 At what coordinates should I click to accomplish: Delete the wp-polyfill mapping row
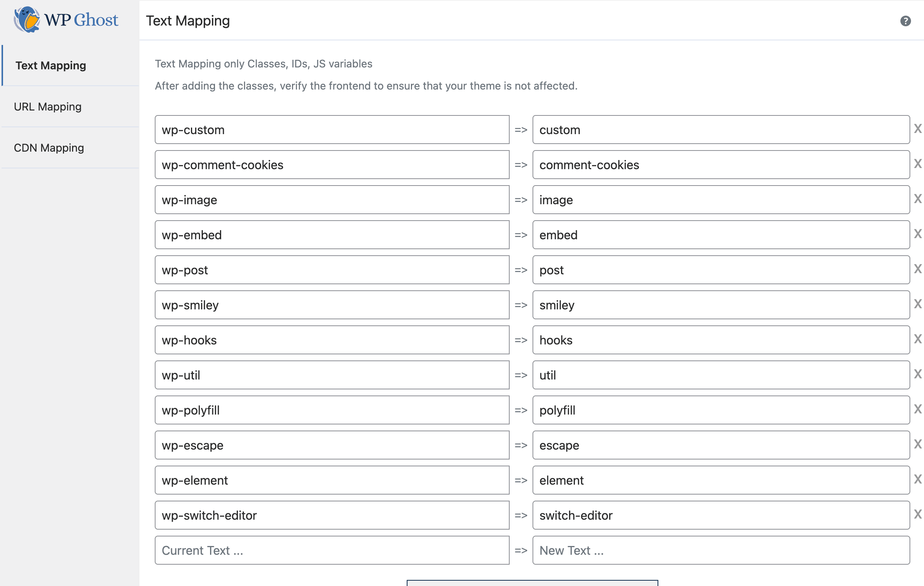(x=918, y=409)
